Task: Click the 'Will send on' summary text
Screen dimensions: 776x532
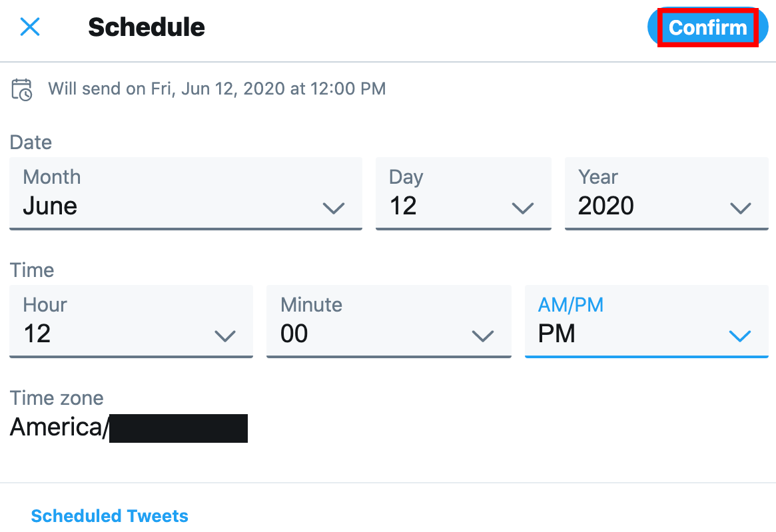Action: click(217, 89)
